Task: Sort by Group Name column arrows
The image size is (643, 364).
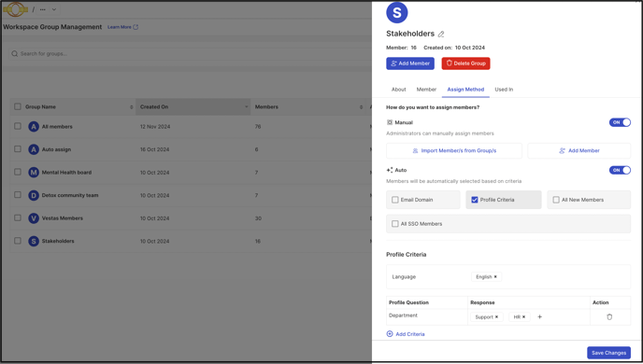Action: point(131,106)
